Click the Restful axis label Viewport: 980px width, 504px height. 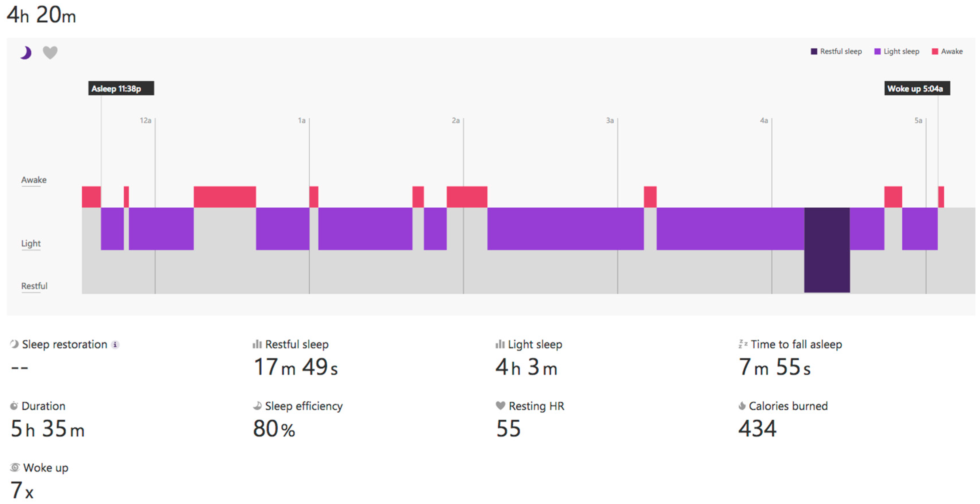(34, 286)
